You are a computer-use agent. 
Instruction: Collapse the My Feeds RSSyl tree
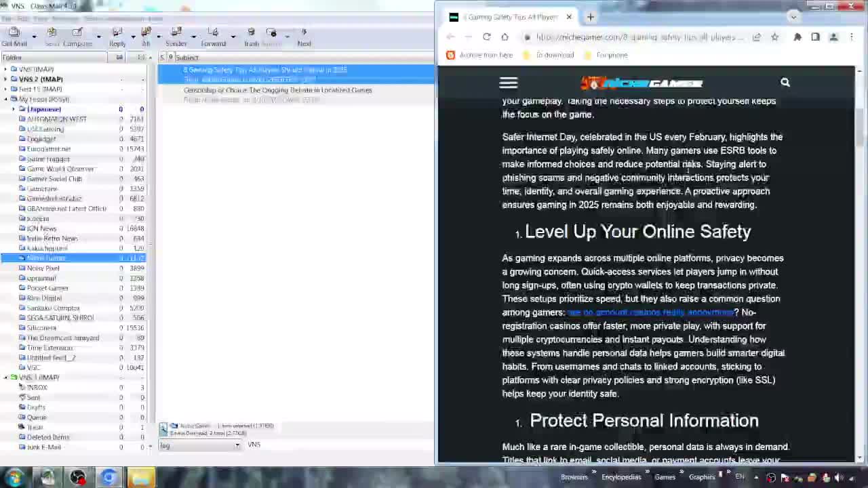click(6, 100)
